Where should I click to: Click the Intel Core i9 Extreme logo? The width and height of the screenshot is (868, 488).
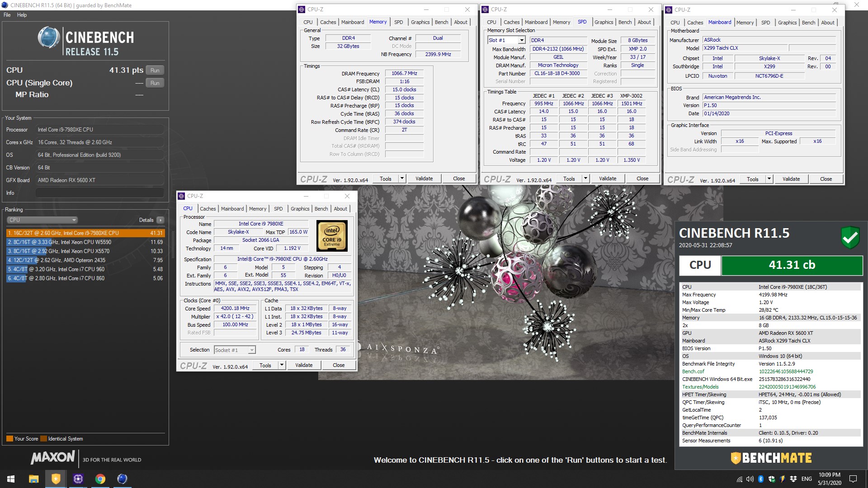332,236
